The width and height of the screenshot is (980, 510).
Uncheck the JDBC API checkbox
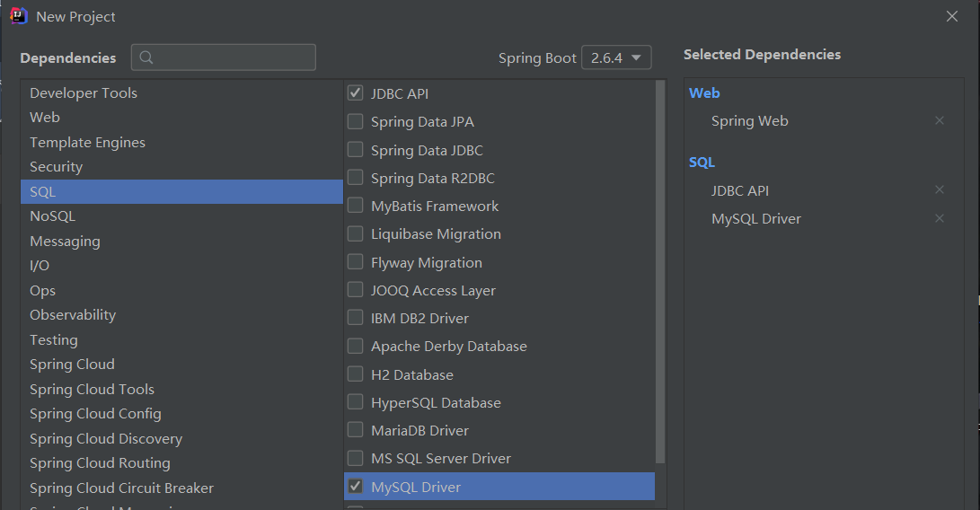(355, 93)
